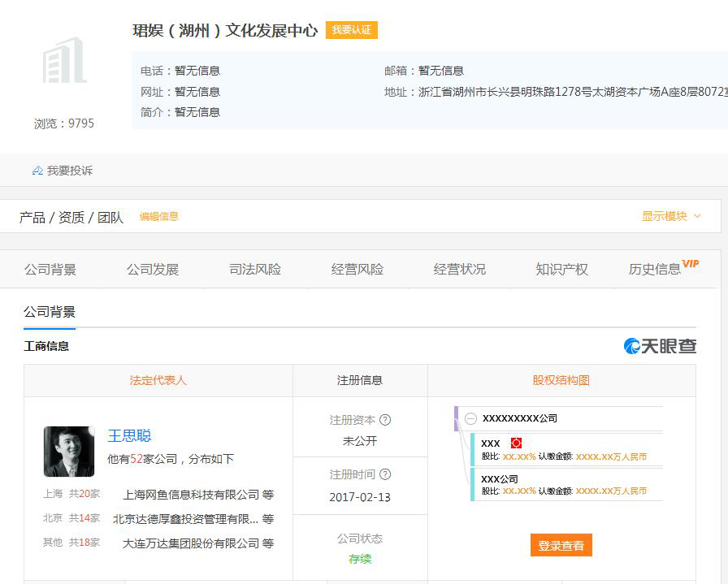Screen dimensions: 728x584
Task: Click the 产品 / 资质 / 团队 heading
Action: tap(71, 217)
